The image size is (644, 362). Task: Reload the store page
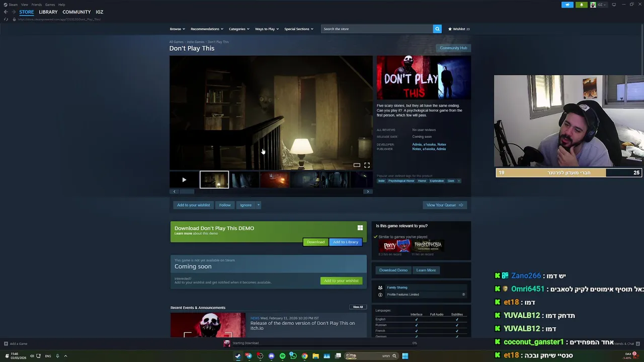tap(6, 19)
